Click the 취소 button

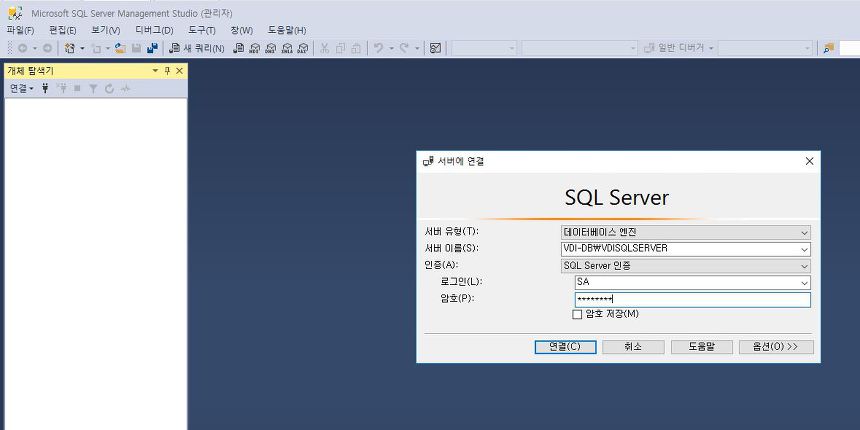click(x=633, y=347)
